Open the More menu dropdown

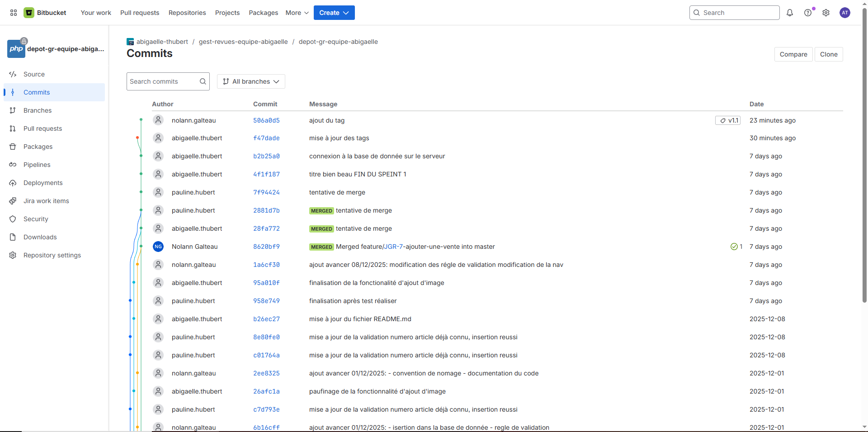[x=297, y=13]
